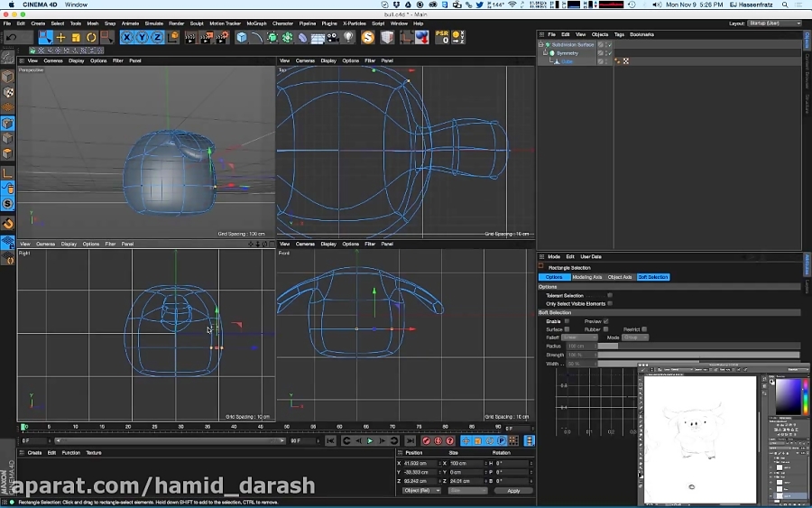Toggle the Rubber checkbox
This screenshot has height=508, width=812.
point(605,329)
